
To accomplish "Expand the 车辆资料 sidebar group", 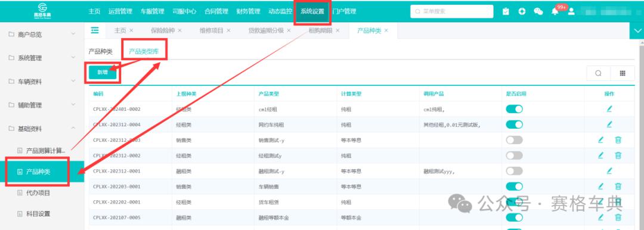I will [42, 81].
